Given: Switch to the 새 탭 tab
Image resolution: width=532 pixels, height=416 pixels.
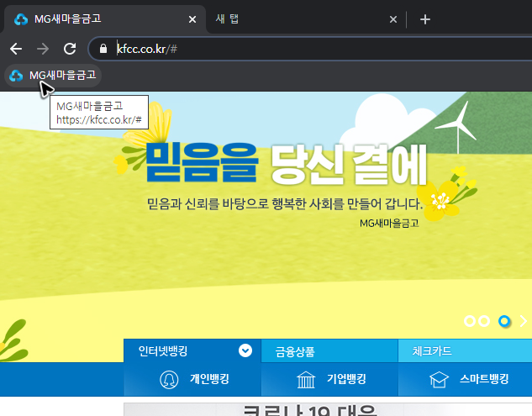Looking at the screenshot, I should [x=305, y=19].
